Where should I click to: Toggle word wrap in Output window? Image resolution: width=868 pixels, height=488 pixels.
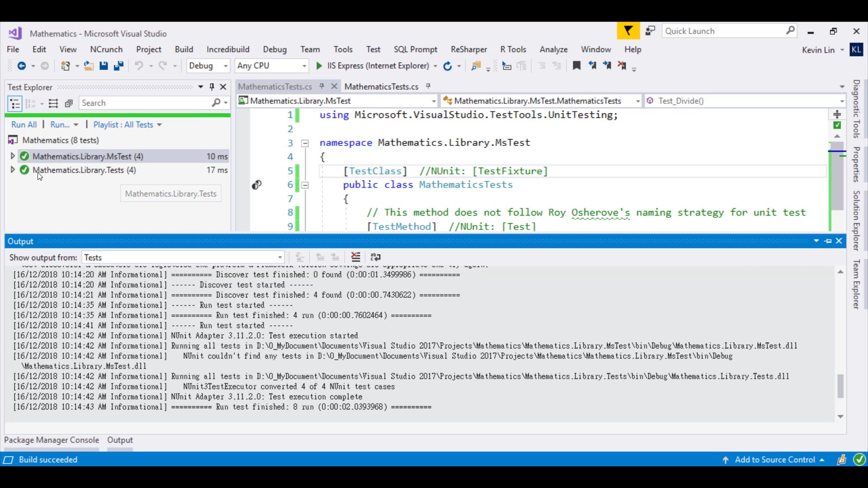point(375,257)
